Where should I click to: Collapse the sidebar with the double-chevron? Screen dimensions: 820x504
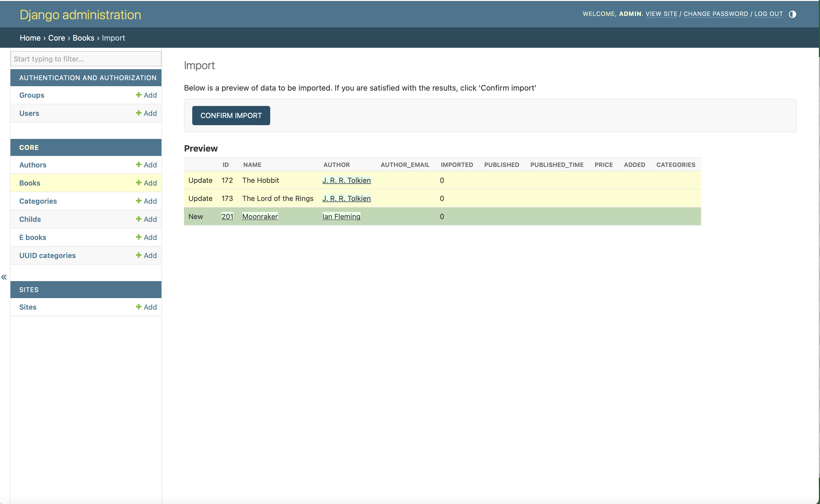4,277
